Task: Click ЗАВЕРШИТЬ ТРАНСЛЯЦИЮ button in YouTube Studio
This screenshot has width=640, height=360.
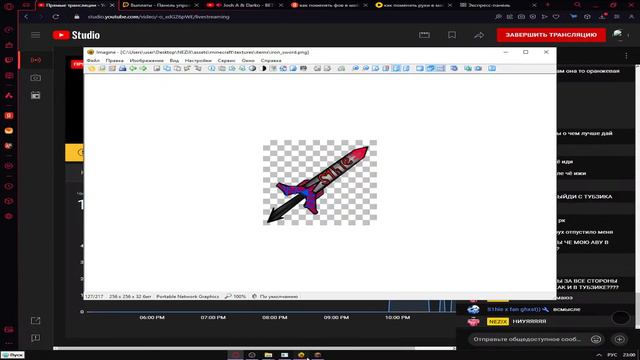Action: coord(551,35)
